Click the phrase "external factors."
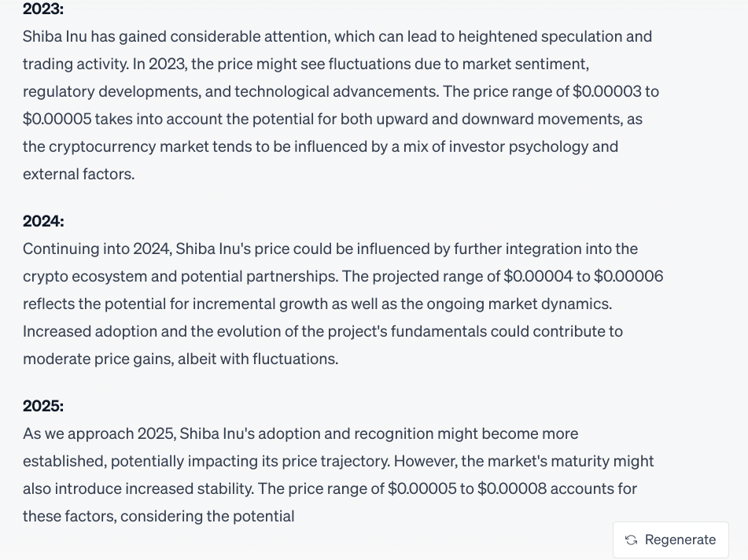 click(x=79, y=174)
